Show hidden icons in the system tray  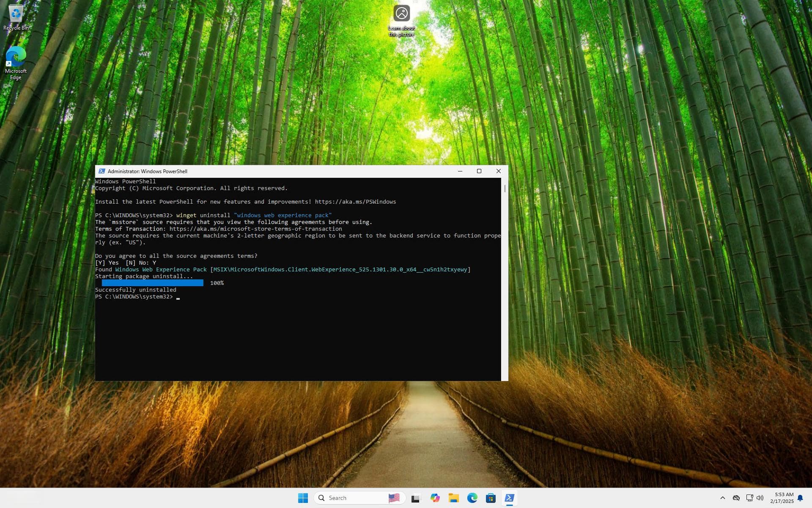pos(722,498)
